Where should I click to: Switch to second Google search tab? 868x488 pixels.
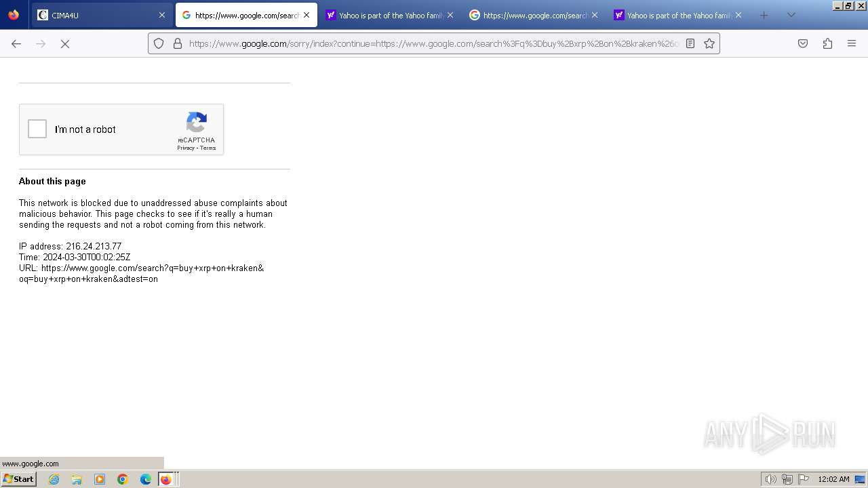[x=534, y=15]
